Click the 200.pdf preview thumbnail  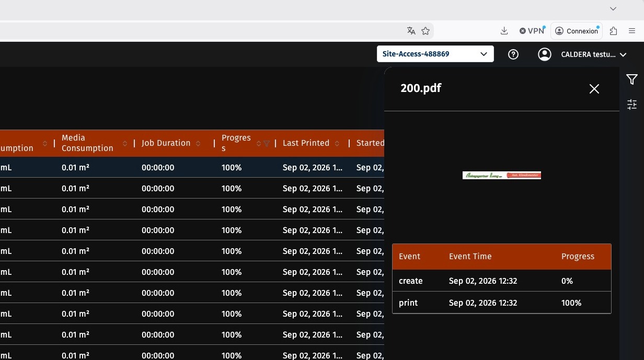[x=502, y=176]
